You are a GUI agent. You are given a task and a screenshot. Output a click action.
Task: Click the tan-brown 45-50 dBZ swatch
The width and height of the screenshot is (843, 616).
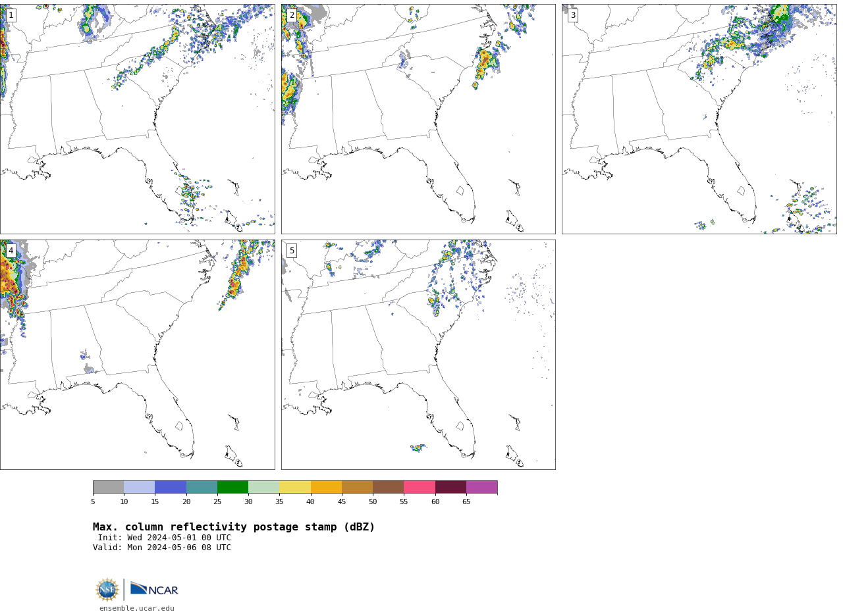(x=357, y=487)
